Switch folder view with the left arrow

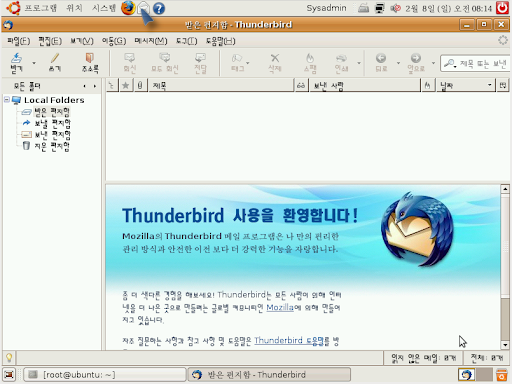tap(84, 86)
